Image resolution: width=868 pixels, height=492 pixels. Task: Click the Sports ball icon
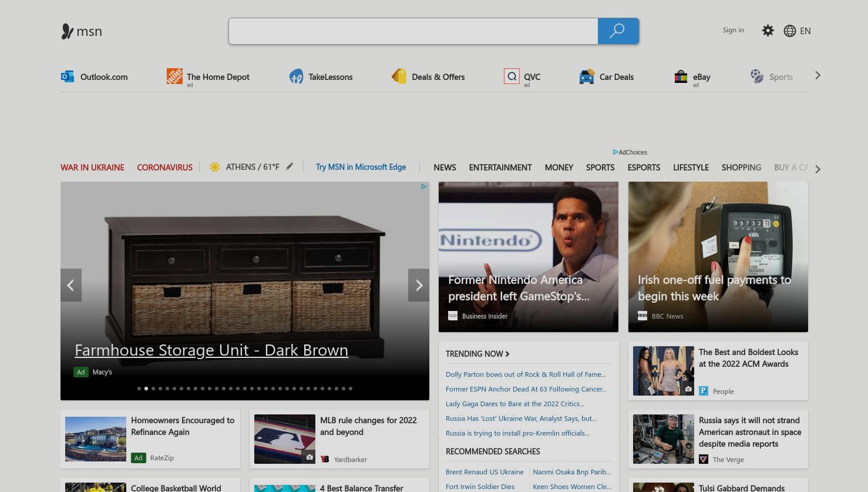click(x=757, y=76)
